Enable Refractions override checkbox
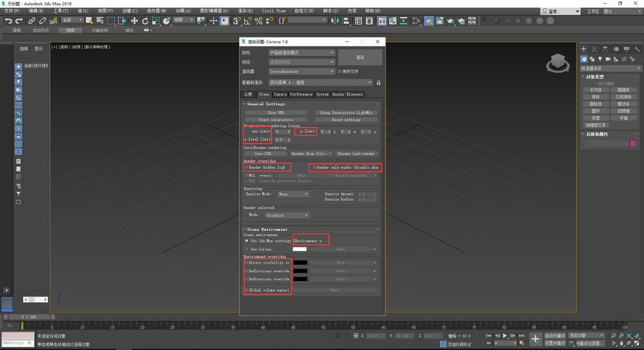The height and width of the screenshot is (350, 644). 246,279
